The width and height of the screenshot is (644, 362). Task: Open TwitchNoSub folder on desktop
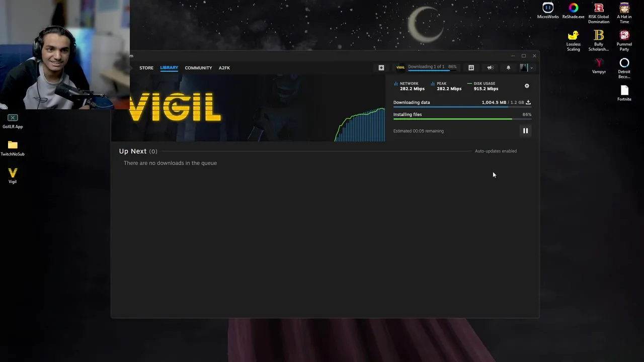(x=13, y=149)
